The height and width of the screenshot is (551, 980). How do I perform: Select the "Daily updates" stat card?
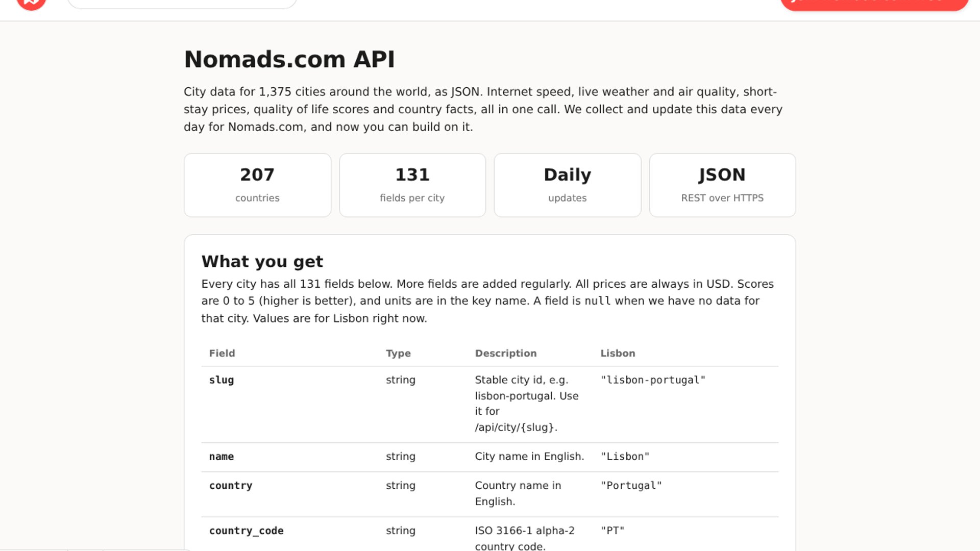click(568, 185)
